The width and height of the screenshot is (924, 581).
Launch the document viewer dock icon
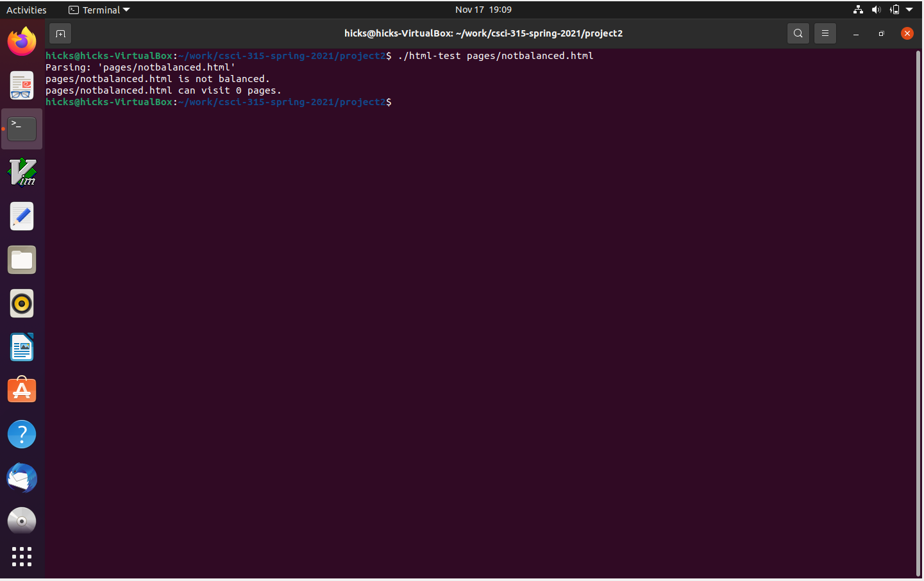[x=22, y=85]
